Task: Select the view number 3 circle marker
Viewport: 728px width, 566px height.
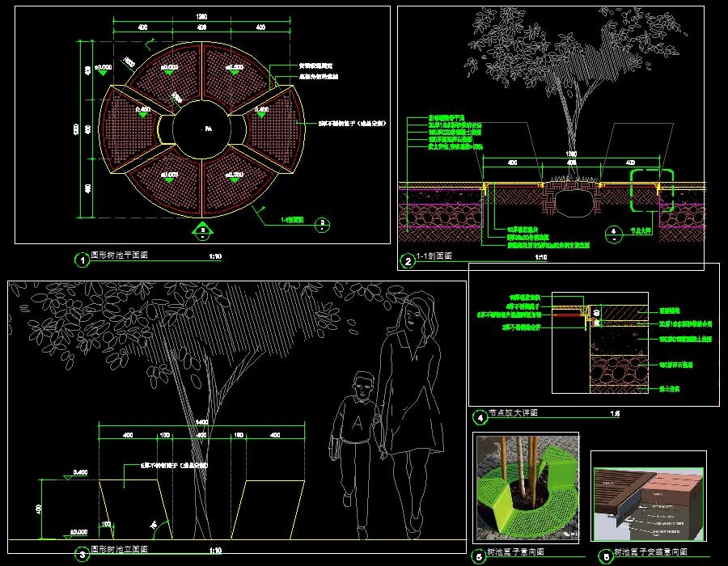Action: pyautogui.click(x=81, y=555)
